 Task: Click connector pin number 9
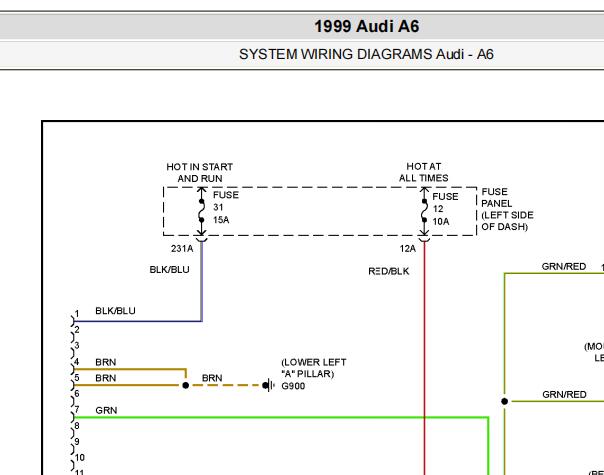[77, 441]
